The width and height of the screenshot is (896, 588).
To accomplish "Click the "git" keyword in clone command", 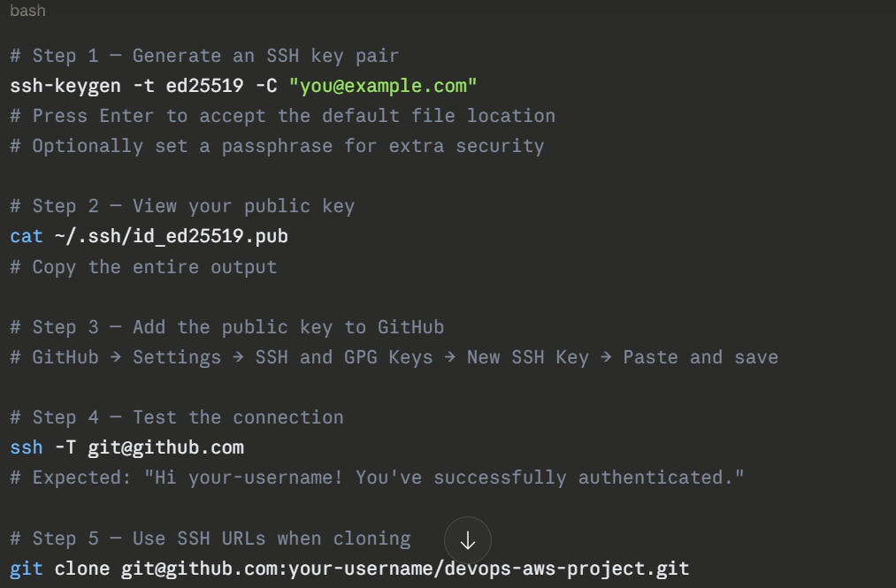I will point(27,568).
